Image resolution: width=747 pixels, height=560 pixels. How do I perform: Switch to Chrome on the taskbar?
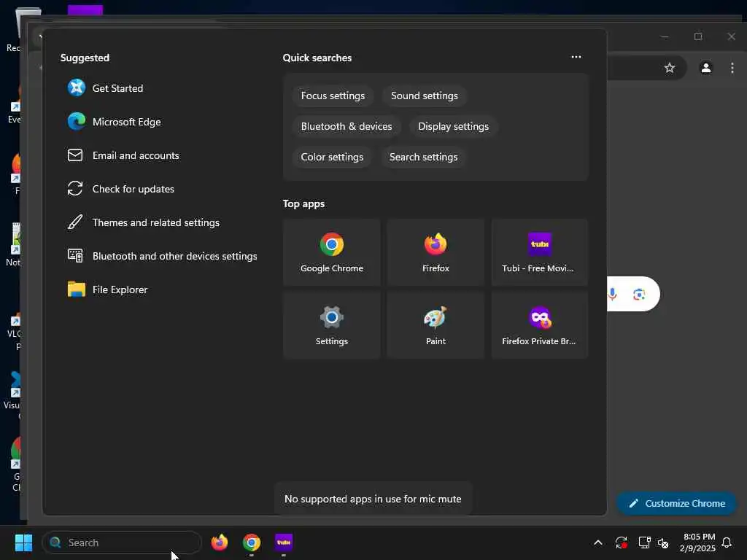(x=252, y=542)
